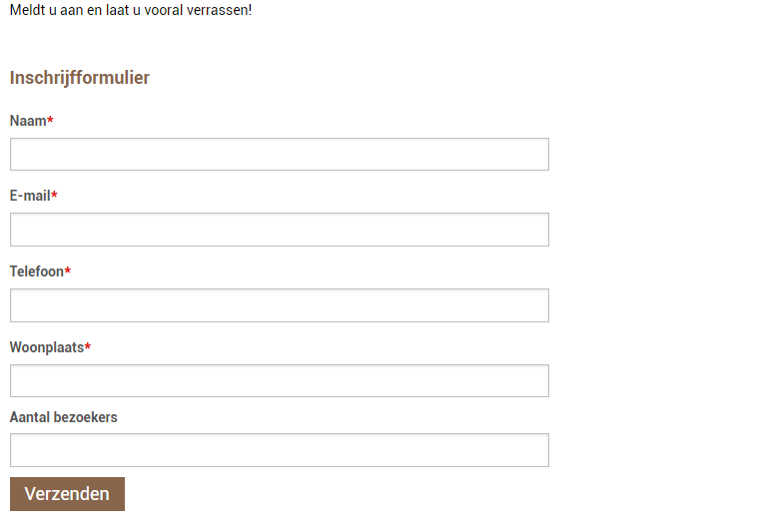The image size is (762, 532).
Task: Click the word verrassen in the intro sentence
Action: (x=219, y=10)
